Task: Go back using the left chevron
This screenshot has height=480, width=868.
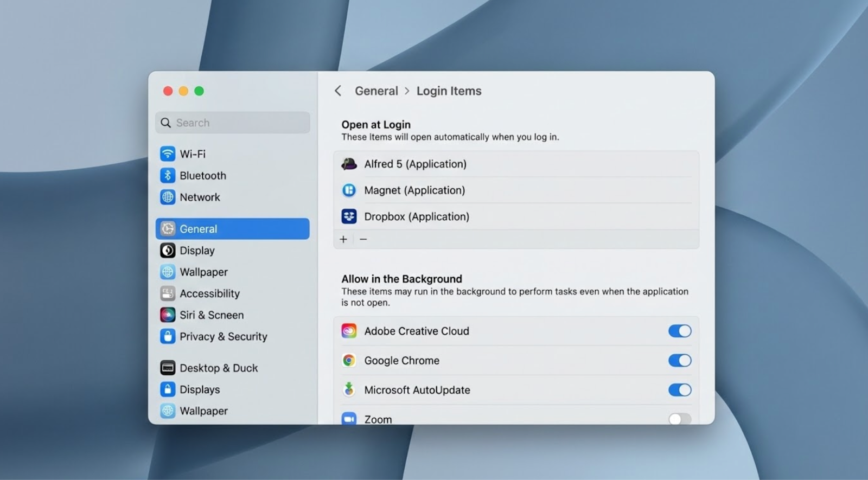Action: coord(338,91)
